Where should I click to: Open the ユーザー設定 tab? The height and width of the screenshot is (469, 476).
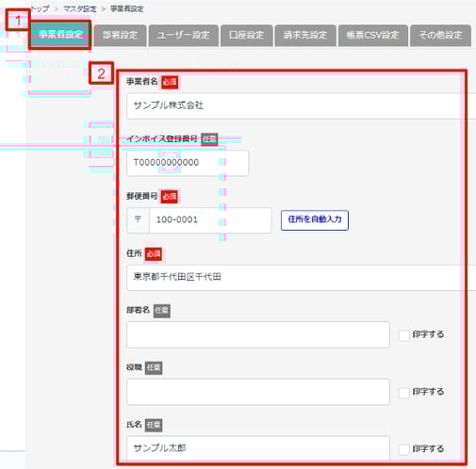[x=184, y=35]
